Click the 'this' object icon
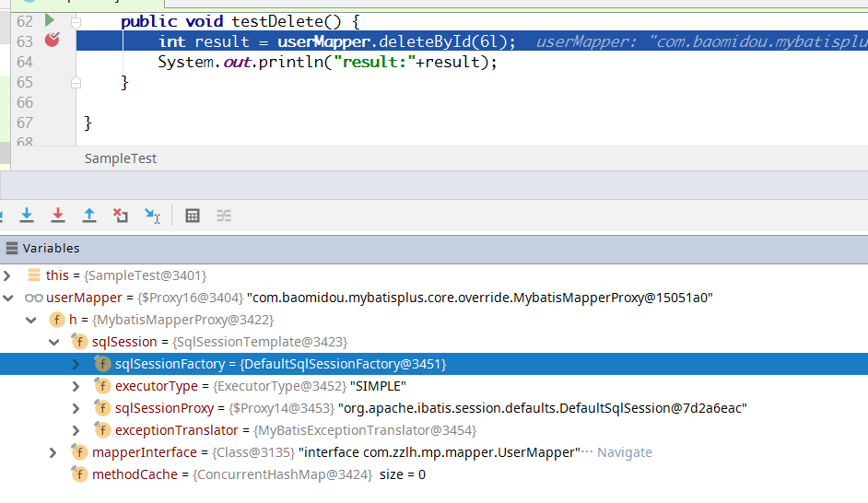This screenshot has height=503, width=868. pyautogui.click(x=34, y=275)
